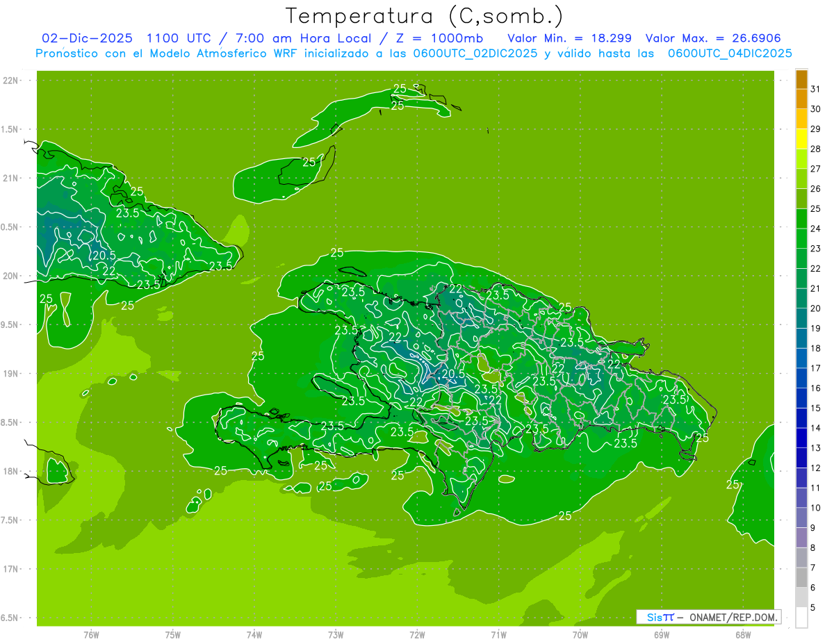Click the WRF model forecast description line
The image size is (834, 644).
pos(414,53)
